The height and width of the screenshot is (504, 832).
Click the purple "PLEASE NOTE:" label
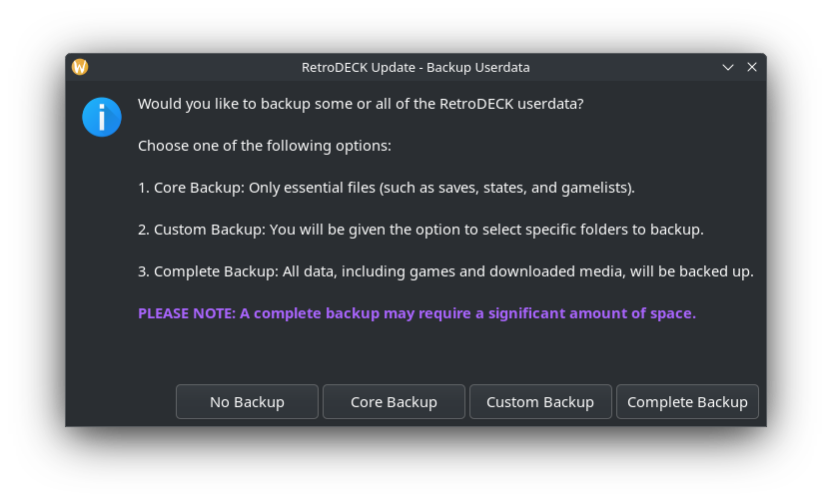tap(187, 313)
